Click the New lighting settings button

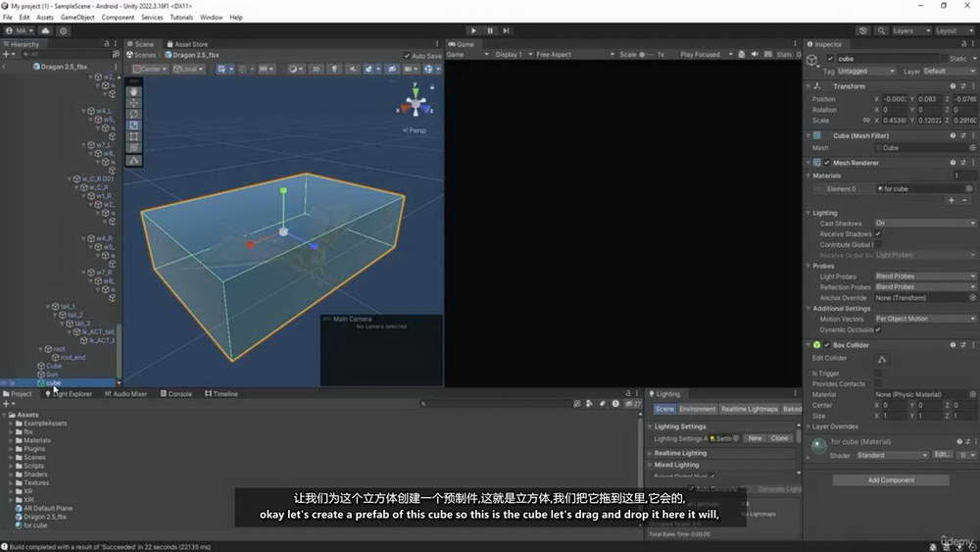tap(755, 438)
